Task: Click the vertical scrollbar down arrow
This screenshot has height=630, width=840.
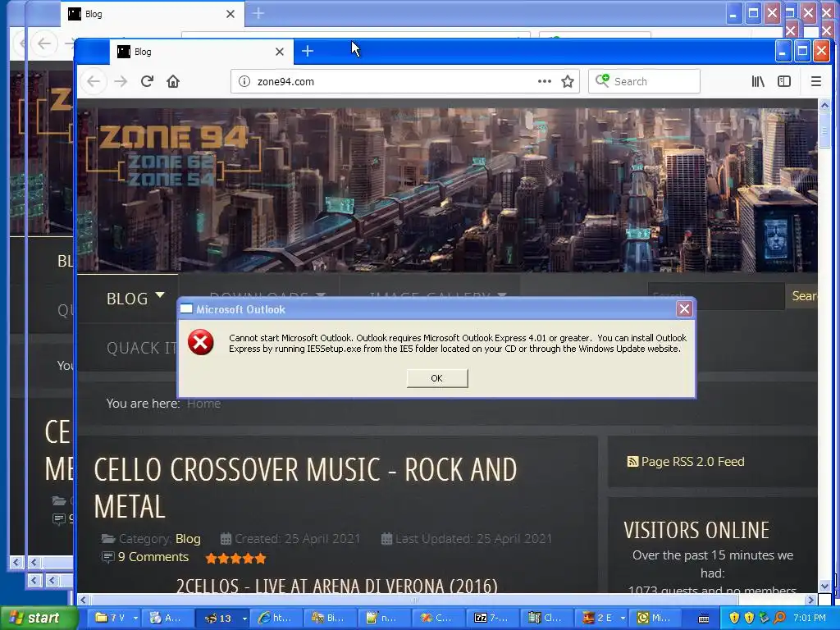Action: coord(825,586)
